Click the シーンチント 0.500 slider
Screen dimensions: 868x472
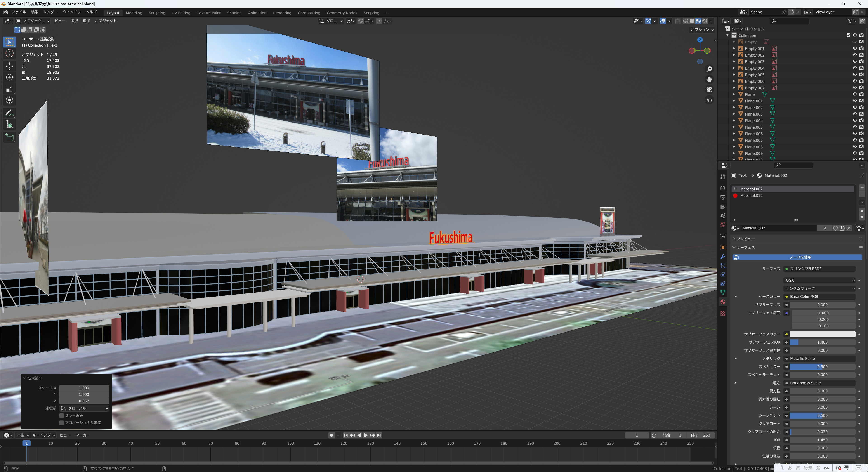pyautogui.click(x=822, y=416)
